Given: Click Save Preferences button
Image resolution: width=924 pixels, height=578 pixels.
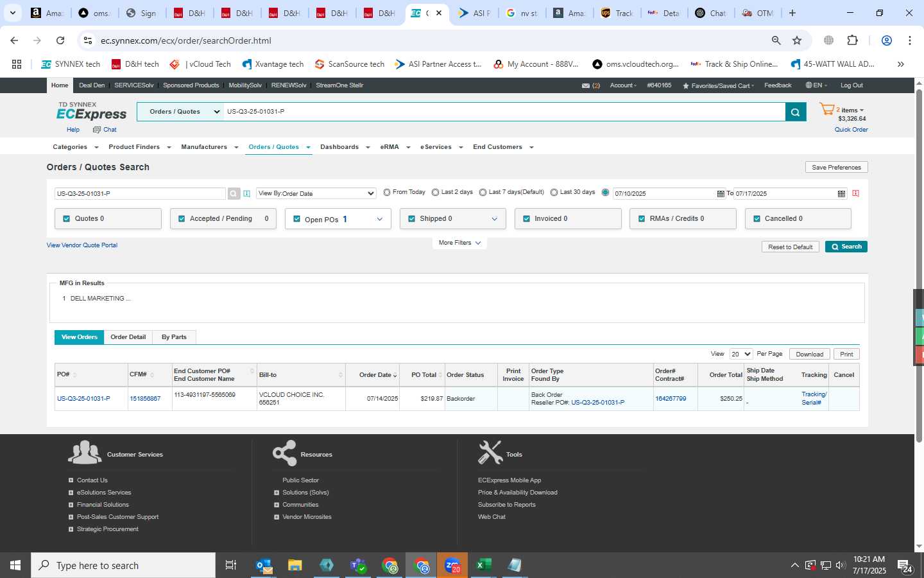Looking at the screenshot, I should click(x=836, y=167).
